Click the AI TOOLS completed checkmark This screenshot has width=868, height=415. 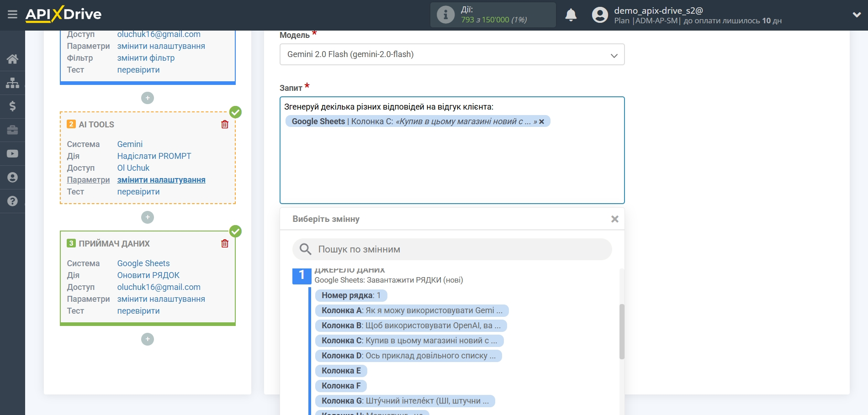point(235,112)
